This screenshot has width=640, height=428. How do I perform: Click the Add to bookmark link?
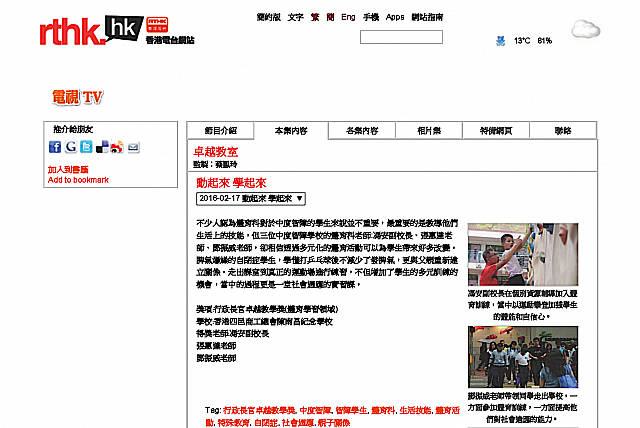pyautogui.click(x=78, y=180)
